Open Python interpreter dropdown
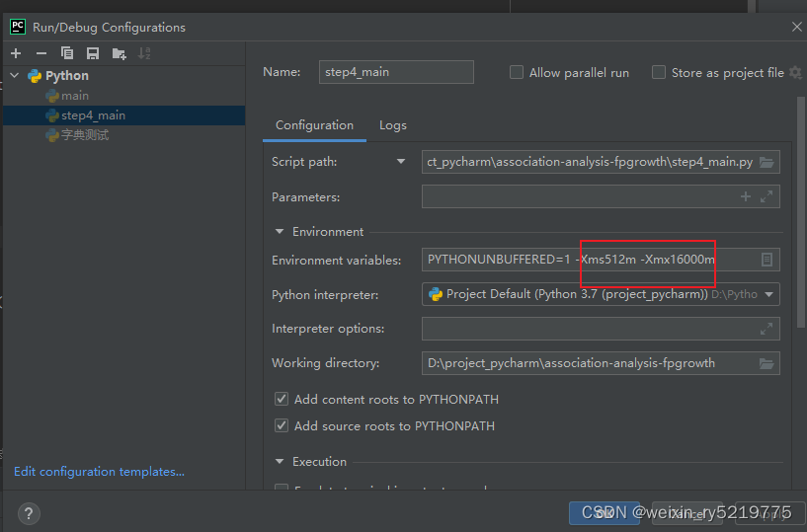Screen dimensions: 807x532 click(x=768, y=295)
